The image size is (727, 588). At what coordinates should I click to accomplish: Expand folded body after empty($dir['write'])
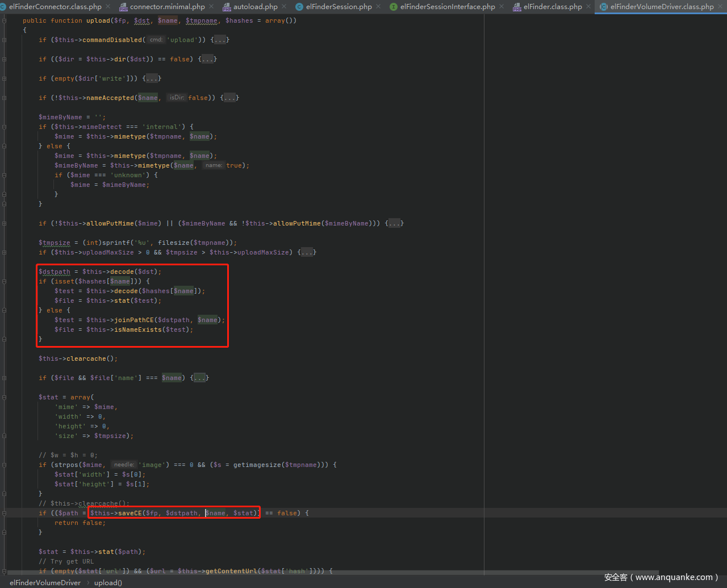(x=153, y=78)
